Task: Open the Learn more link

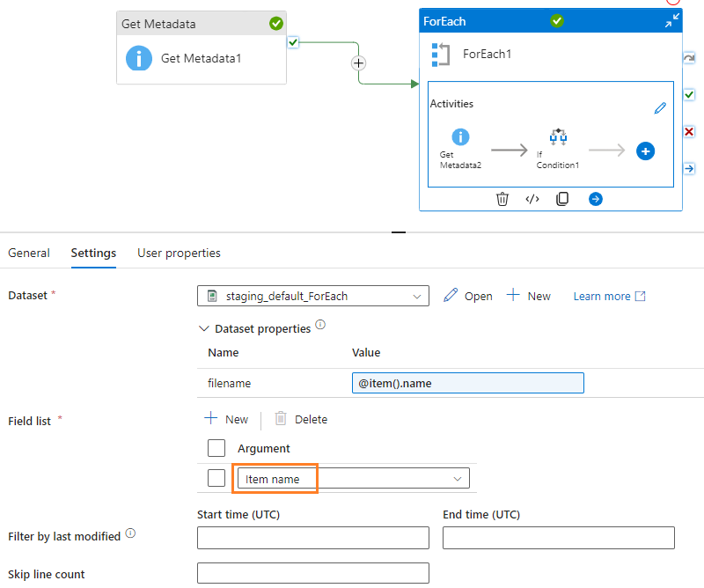Action: click(x=609, y=297)
